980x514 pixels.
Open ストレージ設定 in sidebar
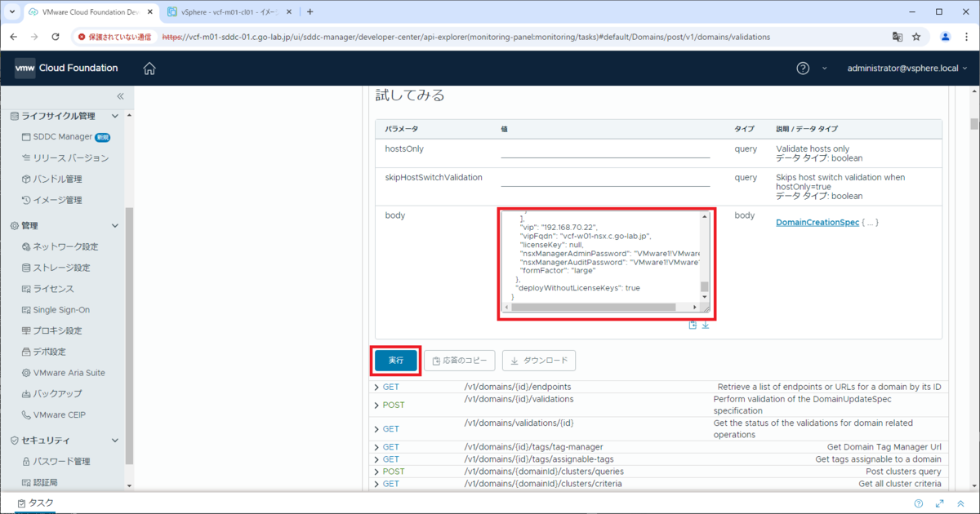tap(56, 268)
